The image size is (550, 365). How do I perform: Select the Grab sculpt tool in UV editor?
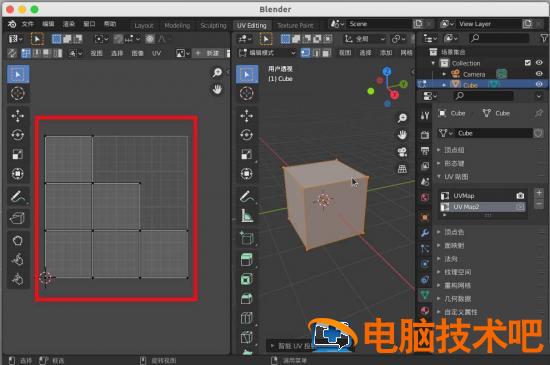[x=18, y=241]
